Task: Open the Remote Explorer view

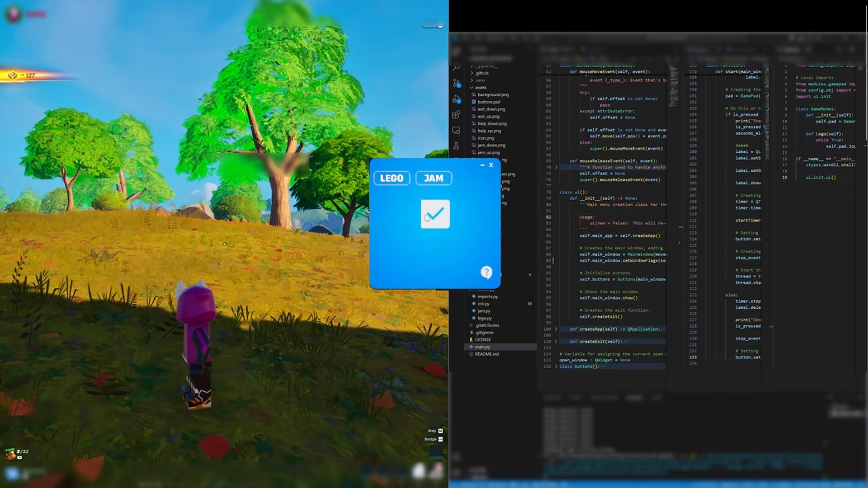Action: coord(457,131)
